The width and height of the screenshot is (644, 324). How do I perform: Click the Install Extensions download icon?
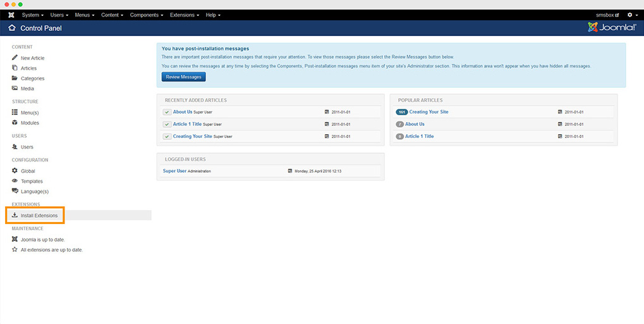click(15, 215)
